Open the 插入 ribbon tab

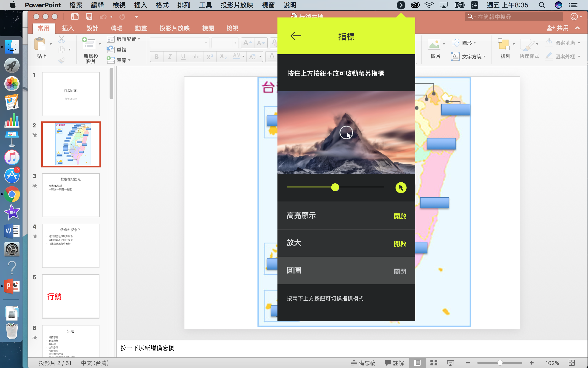coord(68,28)
